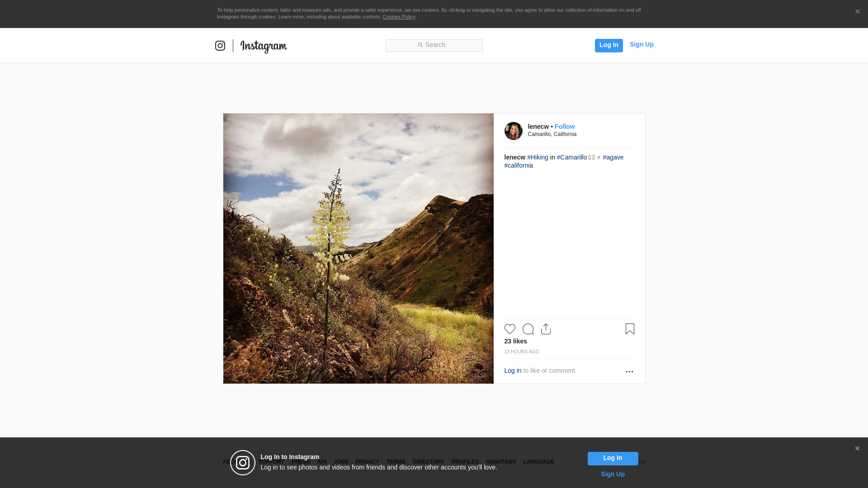Open the LANGUAGE footer selector
The height and width of the screenshot is (488, 868).
(538, 462)
